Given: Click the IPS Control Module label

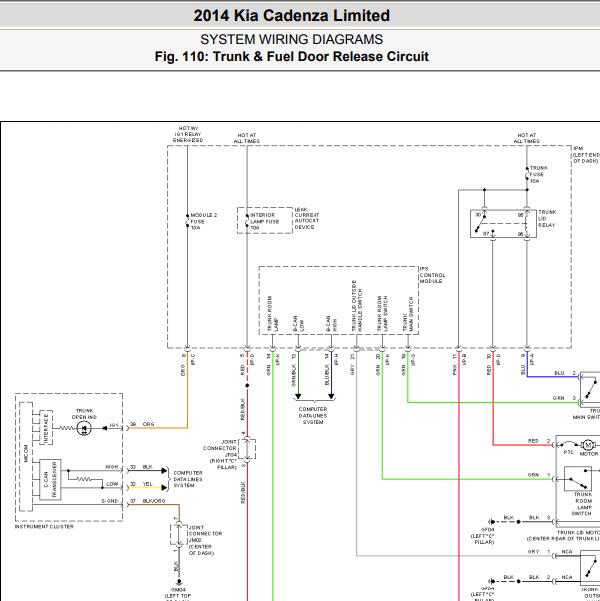Looking at the screenshot, I should (432, 275).
